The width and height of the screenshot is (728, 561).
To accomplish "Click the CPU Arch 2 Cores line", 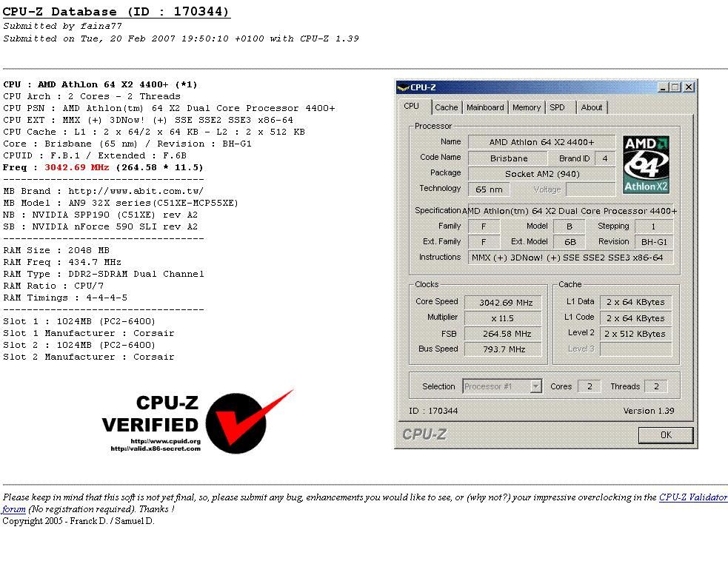I will [x=92, y=96].
